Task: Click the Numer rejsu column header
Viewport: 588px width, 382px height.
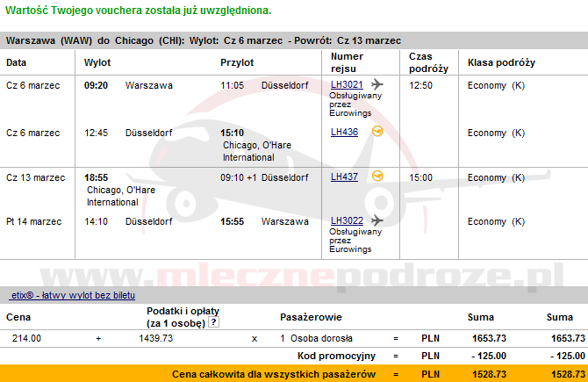Action: tap(347, 62)
